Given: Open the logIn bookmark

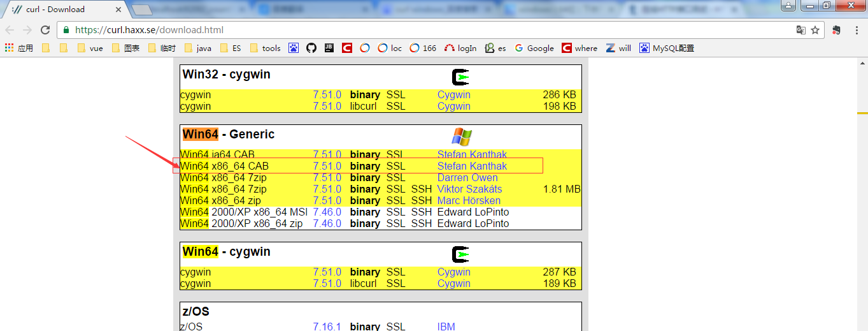Looking at the screenshot, I should coord(460,48).
